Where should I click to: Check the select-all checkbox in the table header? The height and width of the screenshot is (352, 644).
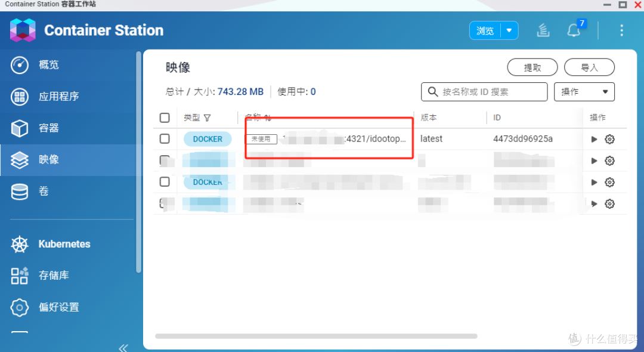165,117
